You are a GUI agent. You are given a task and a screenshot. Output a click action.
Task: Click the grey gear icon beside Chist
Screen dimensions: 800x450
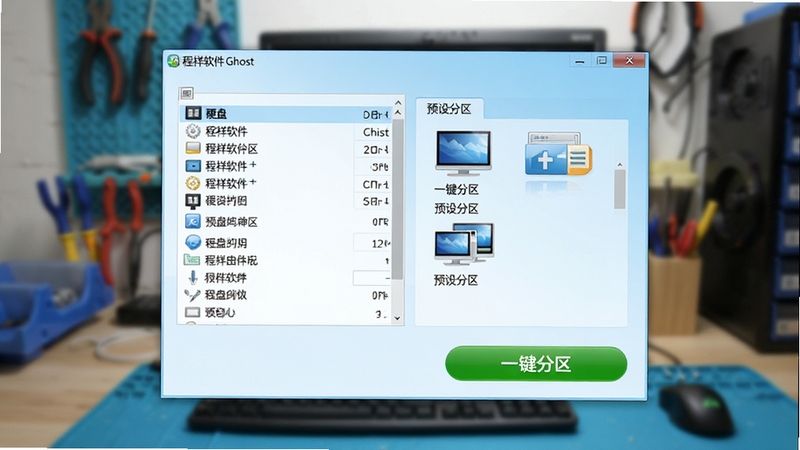pyautogui.click(x=193, y=131)
